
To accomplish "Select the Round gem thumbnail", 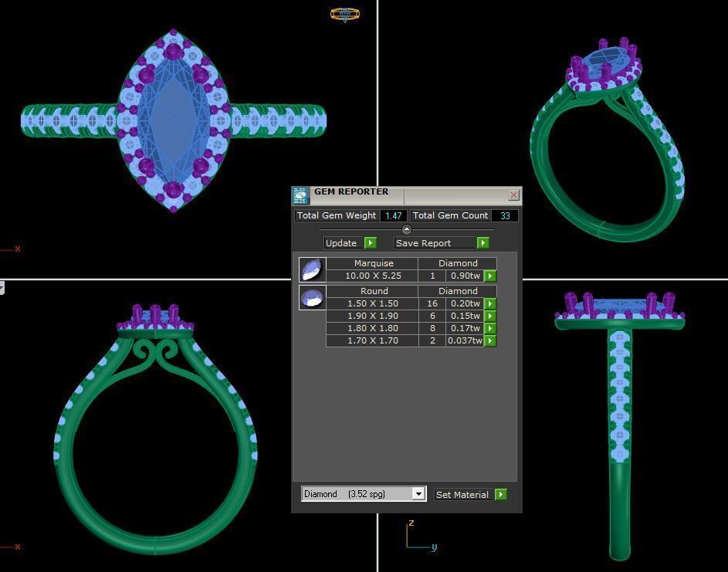I will (312, 297).
